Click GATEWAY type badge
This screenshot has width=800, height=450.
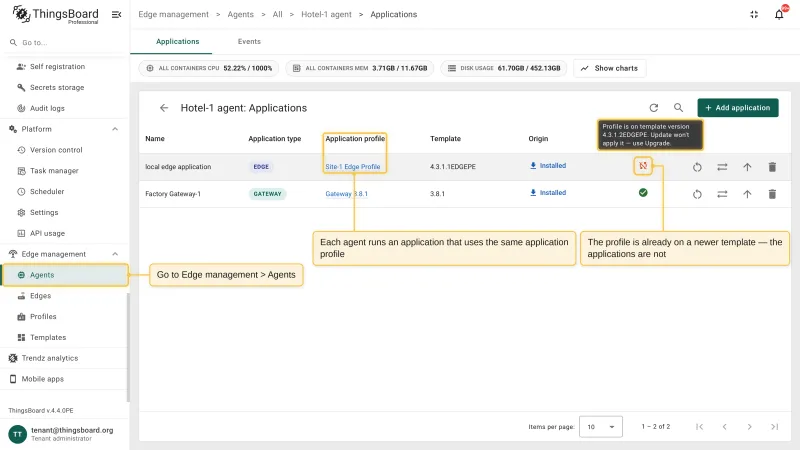(267, 194)
